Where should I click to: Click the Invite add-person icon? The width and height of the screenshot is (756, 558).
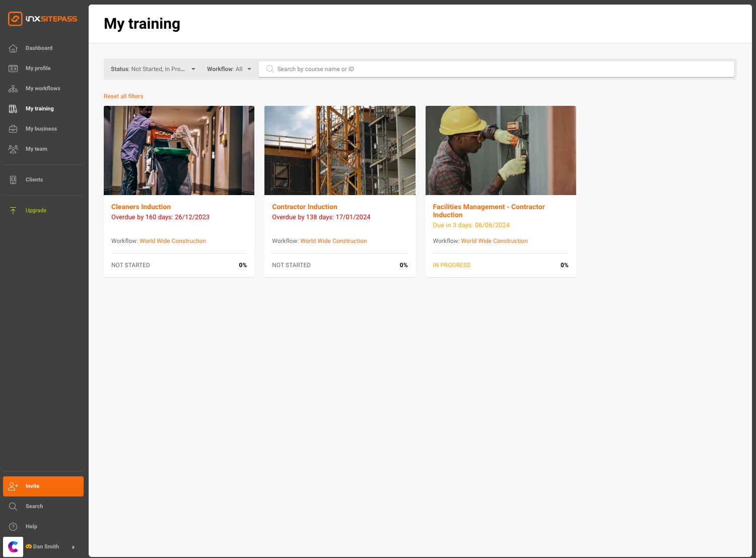coord(13,486)
